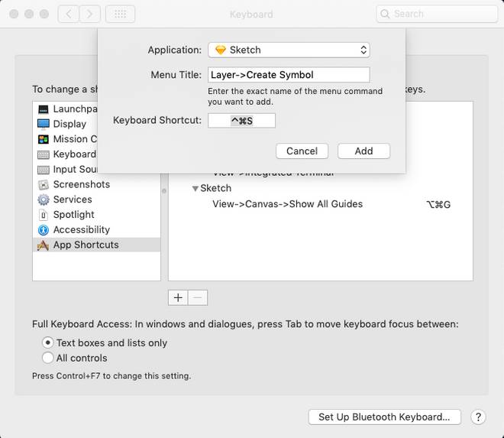504x438 pixels.
Task: Select Text boxes and lists only option
Action: pyautogui.click(x=48, y=343)
